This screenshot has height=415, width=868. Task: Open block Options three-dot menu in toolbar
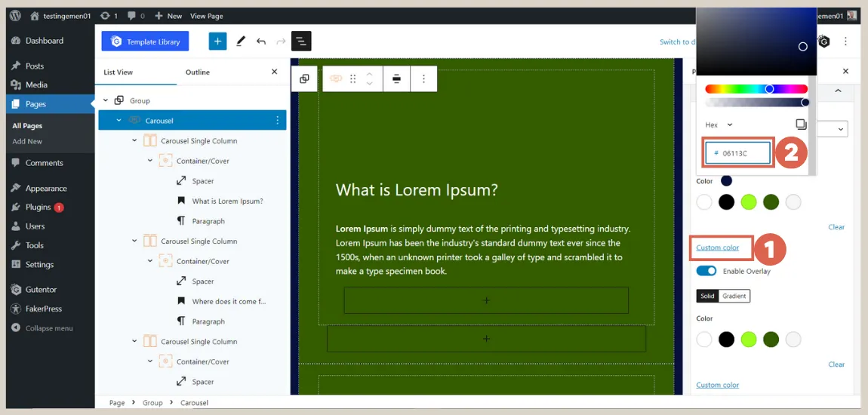[423, 79]
